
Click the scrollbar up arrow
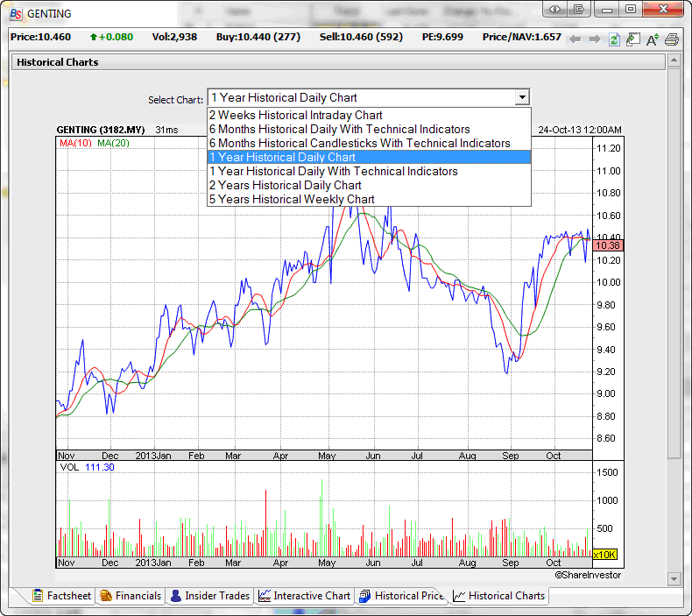[674, 60]
